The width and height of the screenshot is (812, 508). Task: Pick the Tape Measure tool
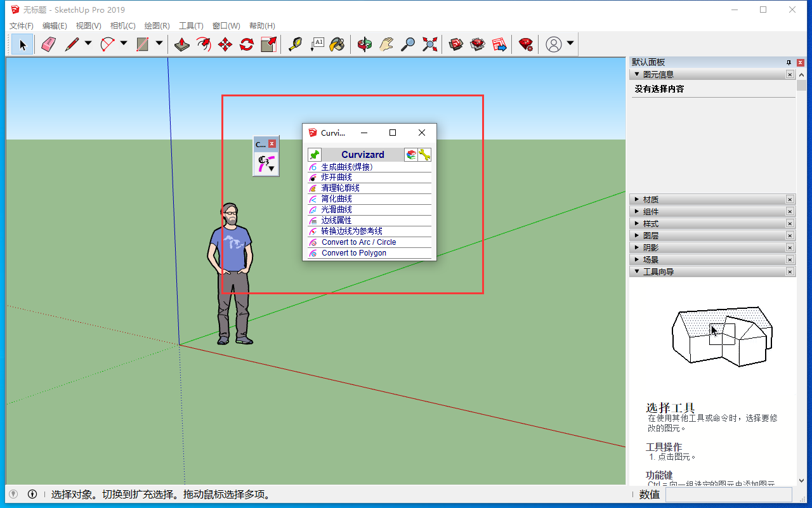[295, 44]
